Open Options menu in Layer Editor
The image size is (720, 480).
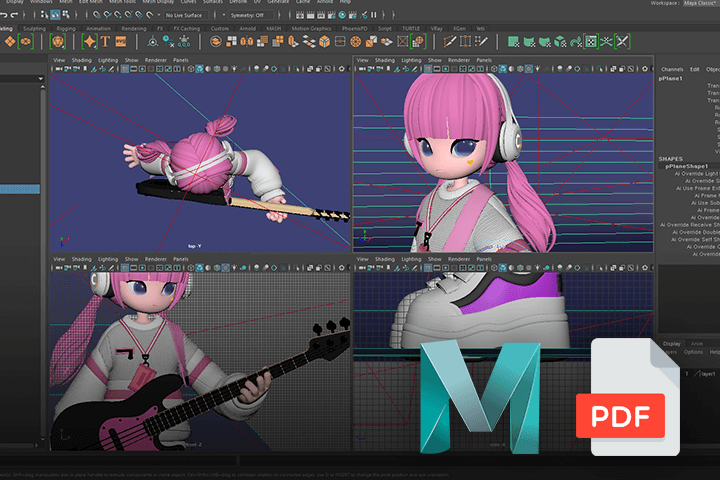click(693, 352)
